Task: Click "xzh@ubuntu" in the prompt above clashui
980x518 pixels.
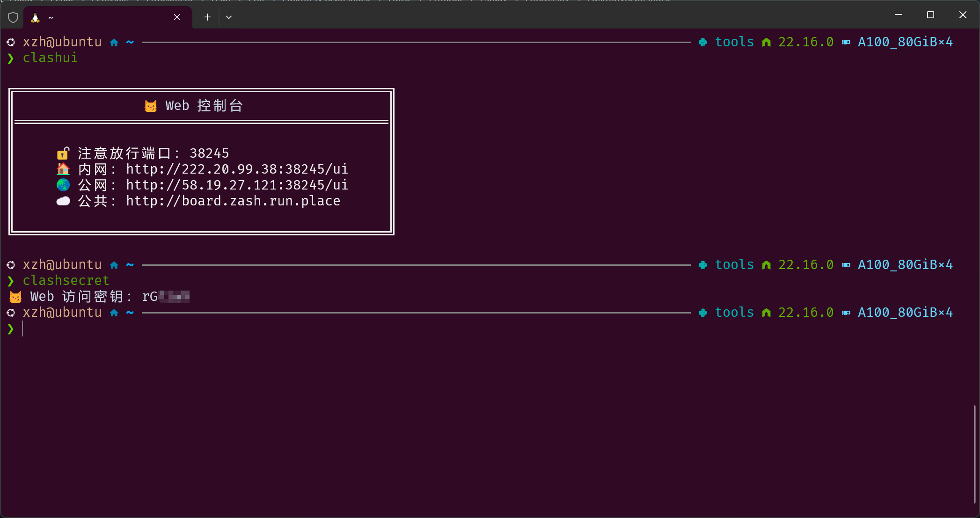Action: coord(62,42)
